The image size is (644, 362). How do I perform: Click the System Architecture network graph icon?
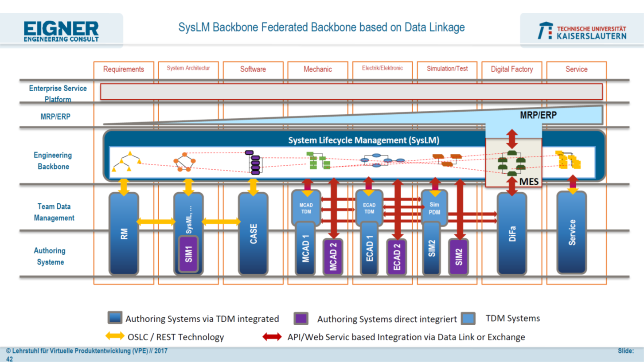click(x=185, y=162)
